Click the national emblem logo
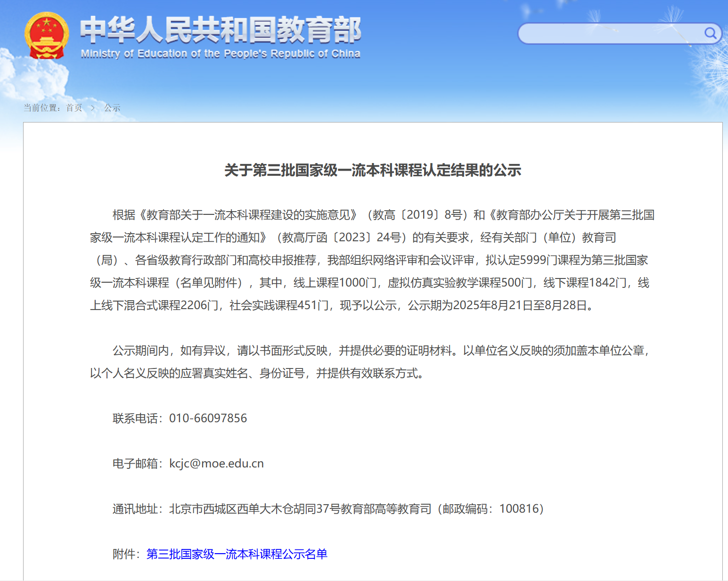This screenshot has width=728, height=581. (x=46, y=35)
